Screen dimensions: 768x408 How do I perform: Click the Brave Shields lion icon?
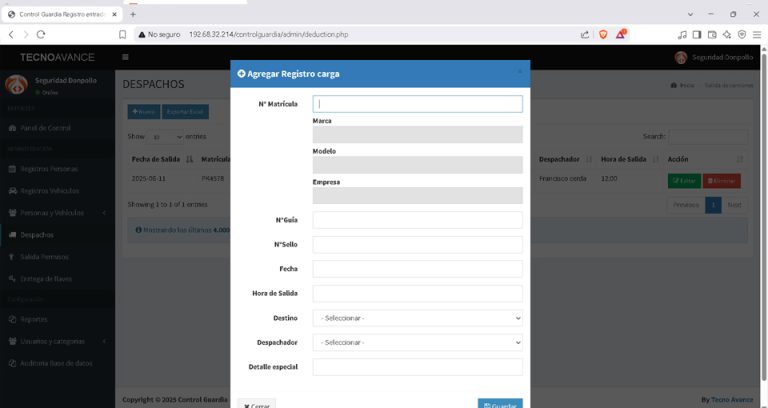click(603, 34)
